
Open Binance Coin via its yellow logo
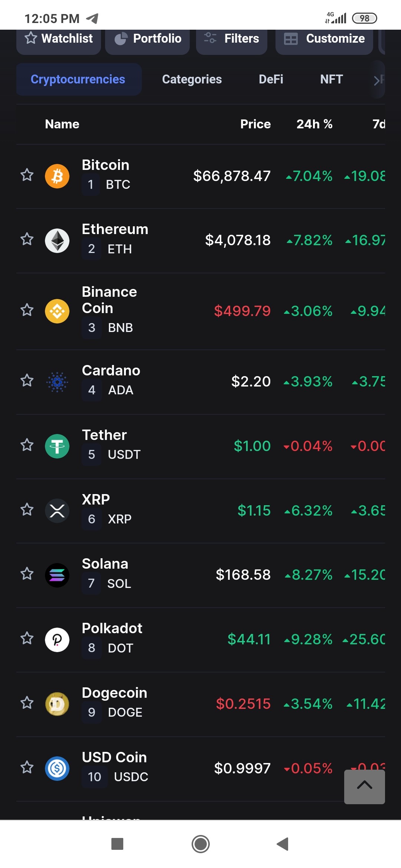[x=57, y=311]
